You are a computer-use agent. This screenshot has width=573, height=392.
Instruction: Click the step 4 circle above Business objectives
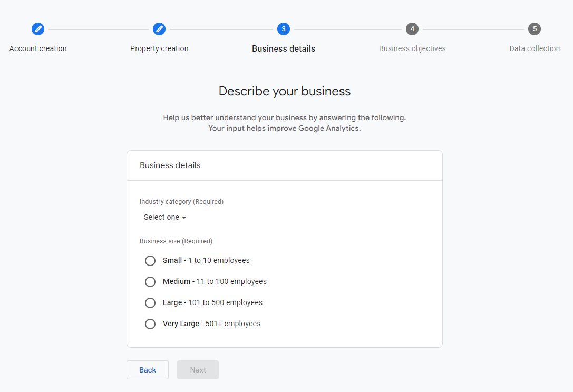tap(412, 29)
